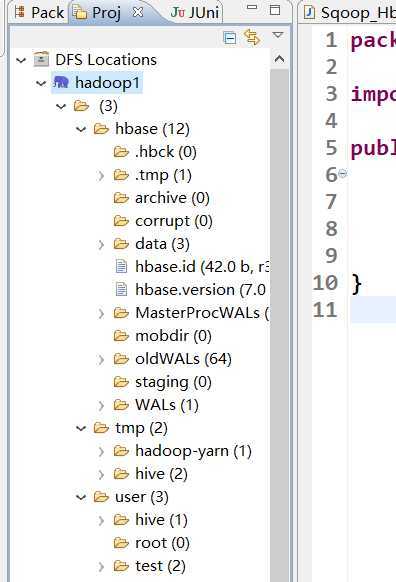Screen dimensions: 396x582
Task: Expand the WALs (1) folder
Action: tap(101, 405)
